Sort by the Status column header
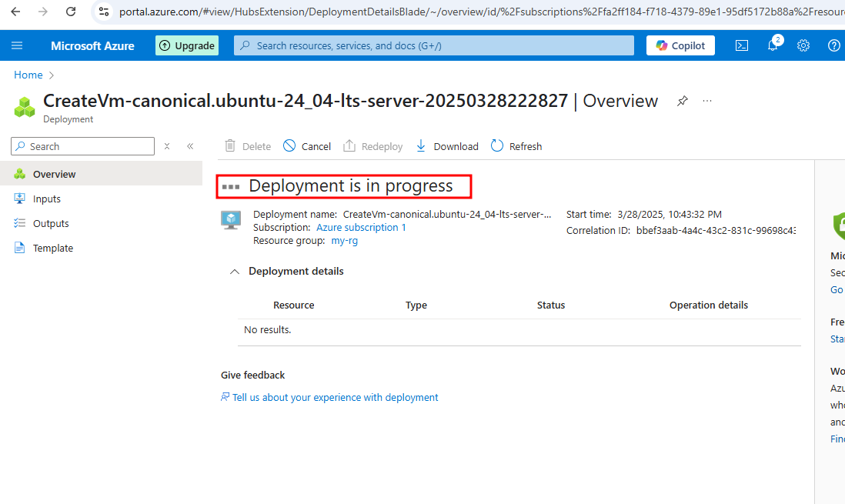The width and height of the screenshot is (845, 504). [x=551, y=305]
